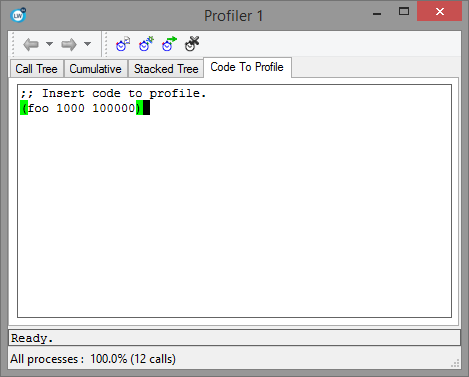Click the 'Ready.' echo area

[234, 338]
